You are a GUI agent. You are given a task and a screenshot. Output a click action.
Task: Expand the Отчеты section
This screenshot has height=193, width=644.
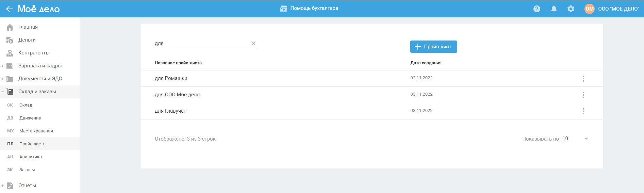(x=3, y=186)
